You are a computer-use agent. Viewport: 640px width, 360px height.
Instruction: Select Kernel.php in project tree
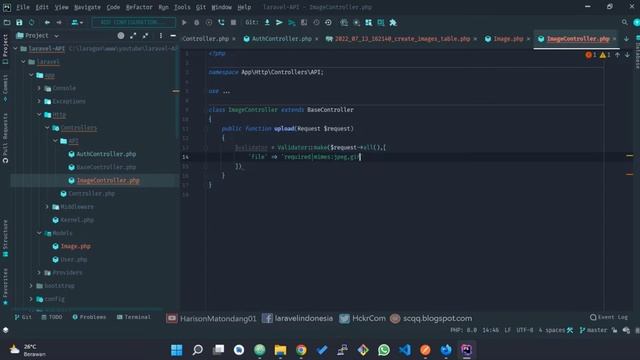pos(73,220)
